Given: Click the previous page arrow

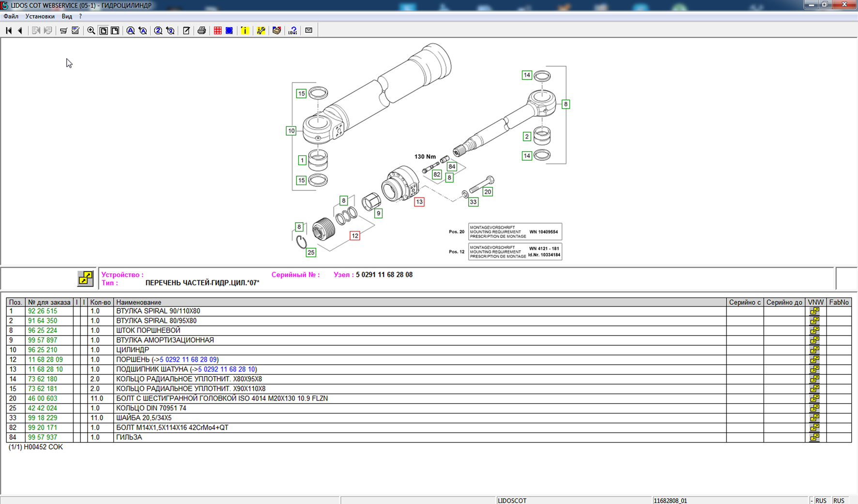Looking at the screenshot, I should click(20, 31).
